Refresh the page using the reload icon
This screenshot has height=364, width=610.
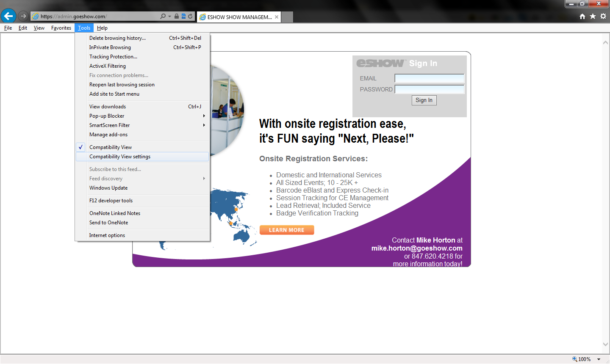click(190, 17)
